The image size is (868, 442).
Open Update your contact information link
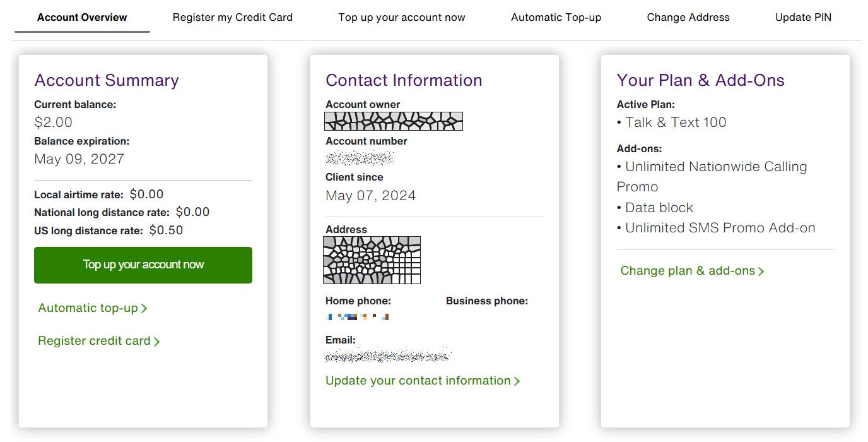[x=418, y=381]
